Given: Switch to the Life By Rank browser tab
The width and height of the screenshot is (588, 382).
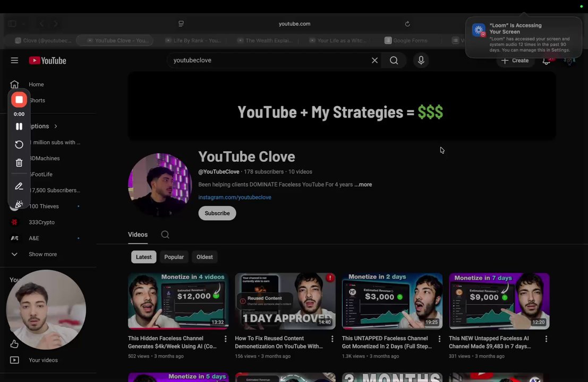Looking at the screenshot, I should click(x=193, y=40).
